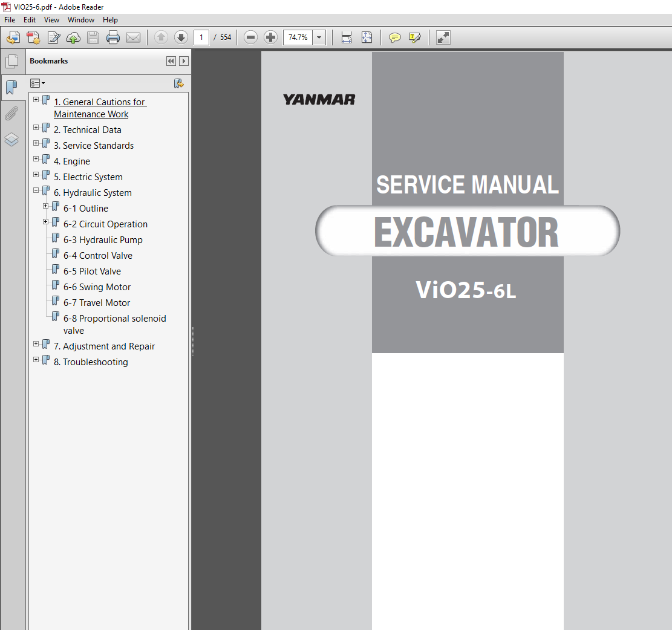
Task: Expand the Engine bookmark node
Action: click(x=36, y=159)
